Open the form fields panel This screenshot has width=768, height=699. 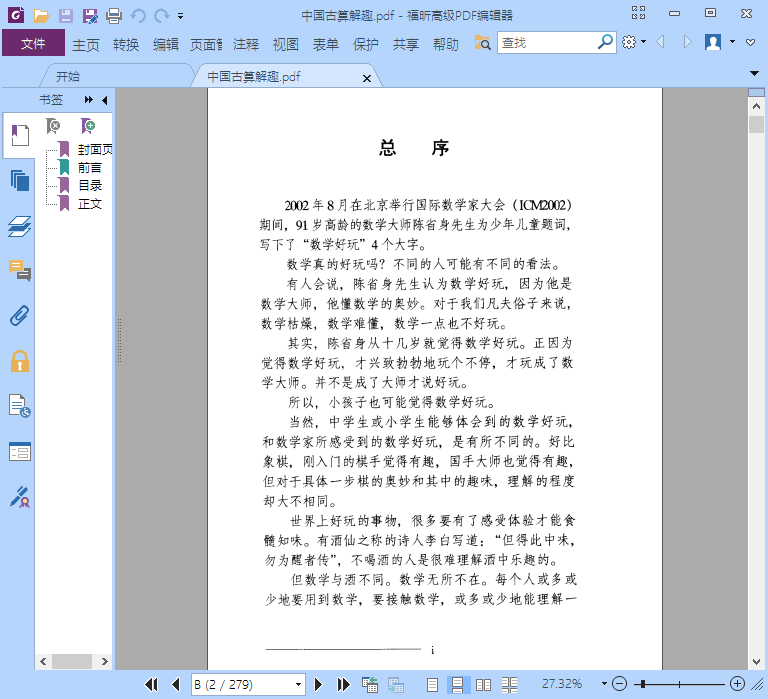[x=20, y=452]
